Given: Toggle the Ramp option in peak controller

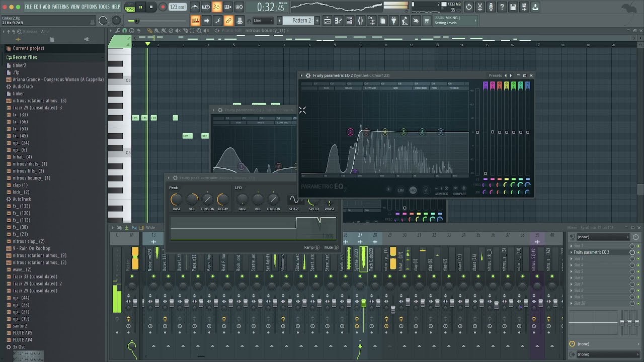Looking at the screenshot, I should (x=317, y=247).
